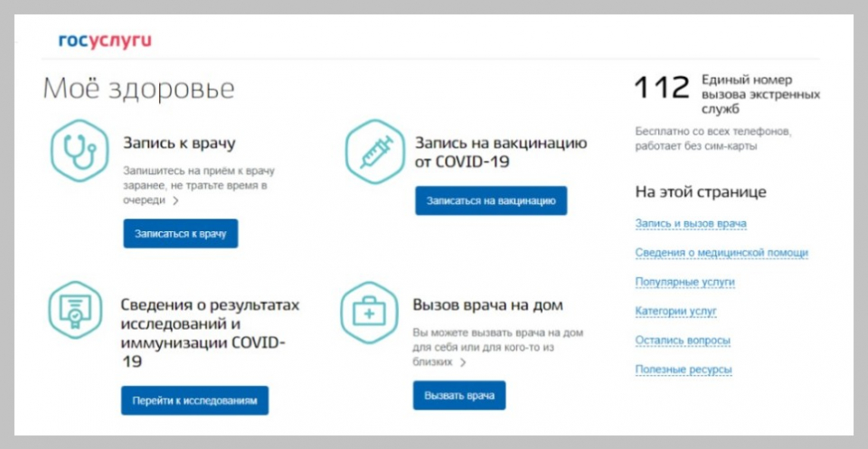
Task: Jump to Популярные услуги section
Action: tap(684, 282)
